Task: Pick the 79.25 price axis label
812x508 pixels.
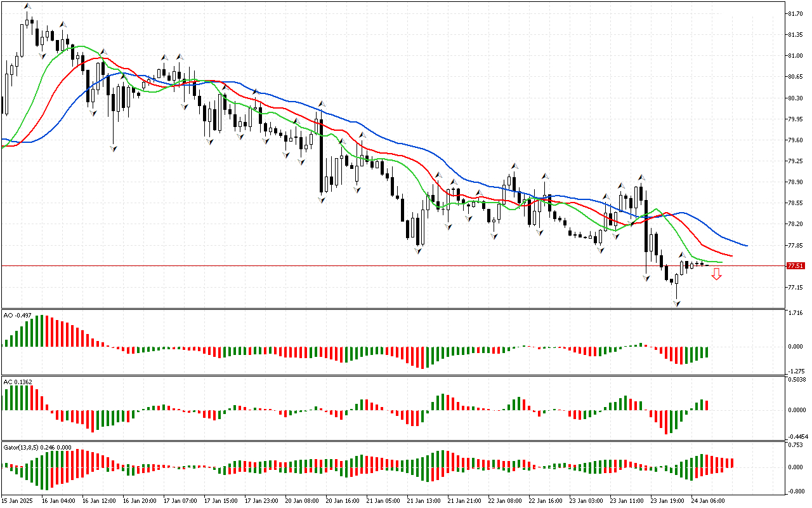Action: (x=796, y=161)
